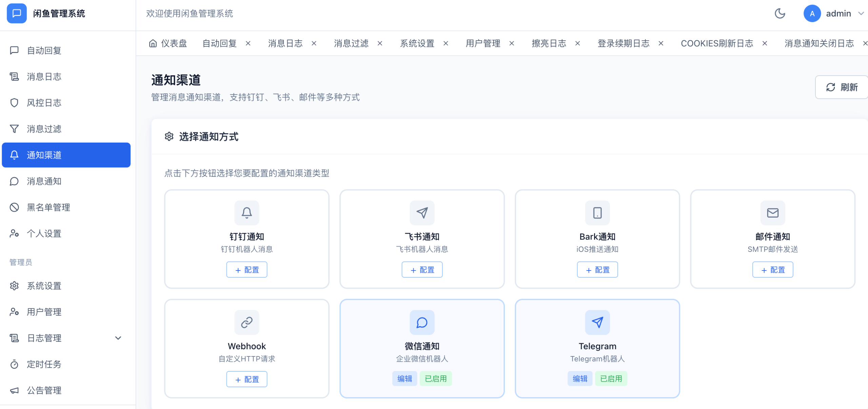Open 个人设置 in the sidebar
868x409 pixels.
coord(66,233)
